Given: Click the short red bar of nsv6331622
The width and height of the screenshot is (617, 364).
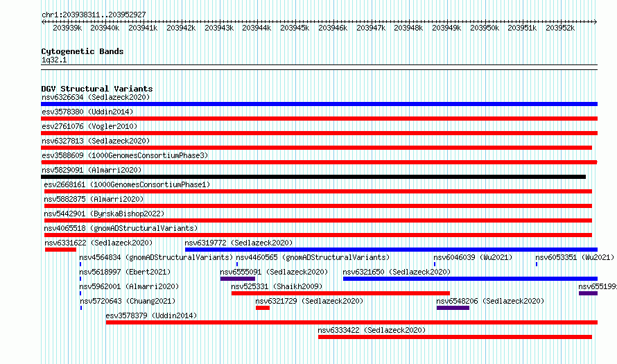Looking at the screenshot, I should pyautogui.click(x=60, y=250).
